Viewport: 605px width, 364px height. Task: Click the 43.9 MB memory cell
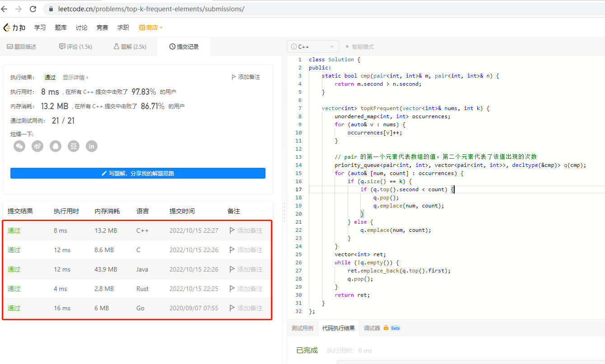click(x=106, y=269)
